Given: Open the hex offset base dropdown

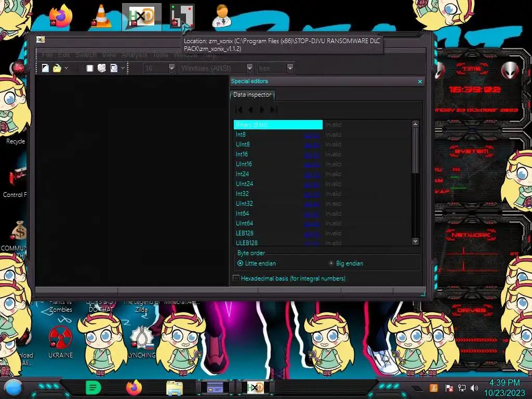Looking at the screenshot, I should 290,68.
